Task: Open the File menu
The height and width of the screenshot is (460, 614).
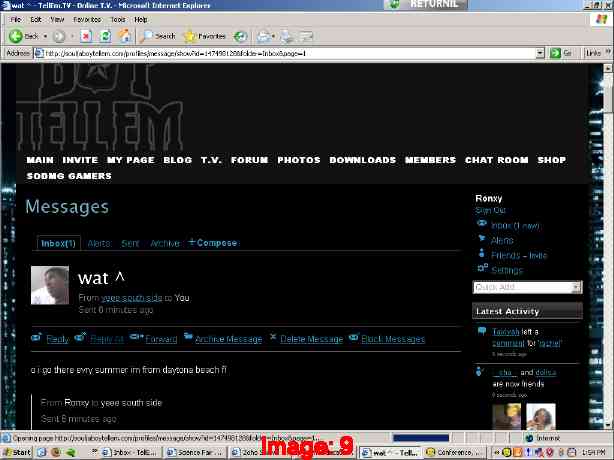Action: [x=16, y=20]
